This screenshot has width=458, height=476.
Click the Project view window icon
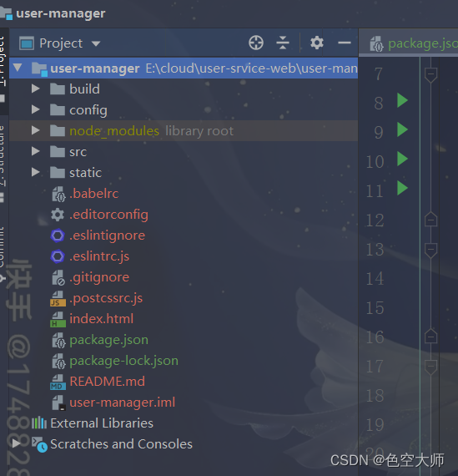(27, 43)
